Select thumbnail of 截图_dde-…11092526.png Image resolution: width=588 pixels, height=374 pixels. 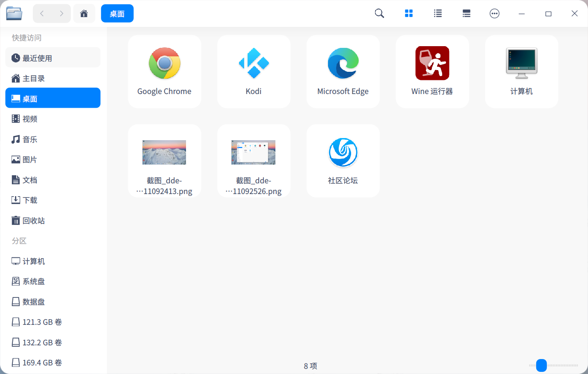coord(254,153)
